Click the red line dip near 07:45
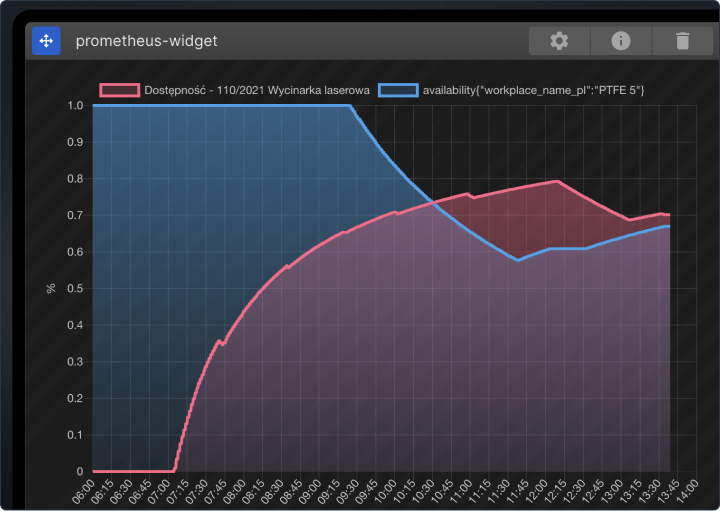 pos(223,343)
